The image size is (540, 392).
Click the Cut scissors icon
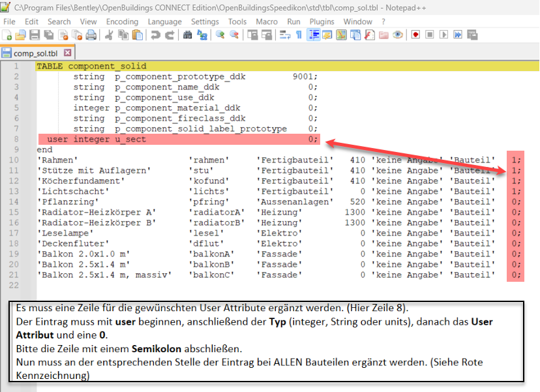click(x=109, y=35)
